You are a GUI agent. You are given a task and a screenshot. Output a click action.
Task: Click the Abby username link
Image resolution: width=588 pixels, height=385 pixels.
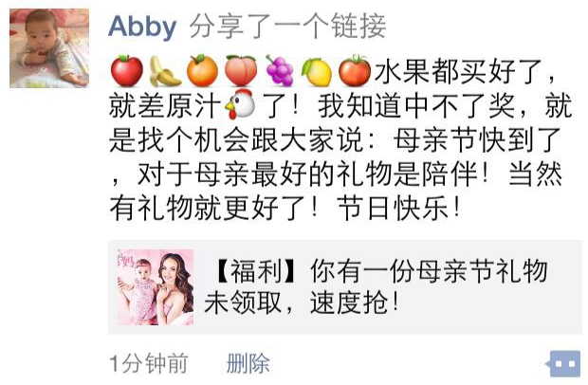(x=142, y=27)
